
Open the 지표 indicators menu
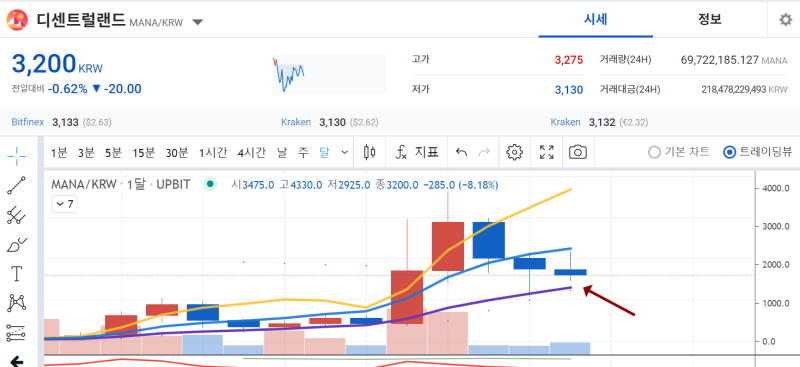(417, 152)
